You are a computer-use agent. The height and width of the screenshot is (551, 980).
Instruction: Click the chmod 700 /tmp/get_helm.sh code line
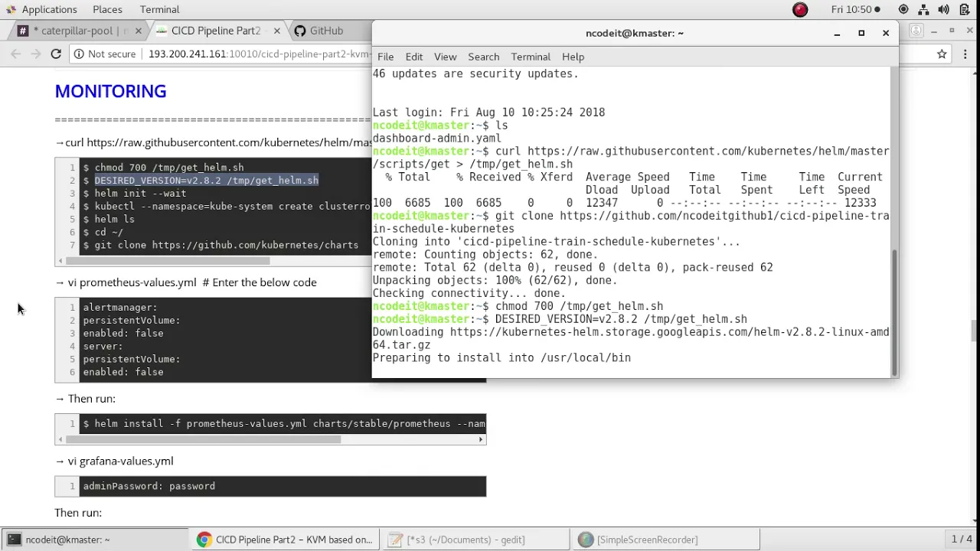tap(168, 167)
